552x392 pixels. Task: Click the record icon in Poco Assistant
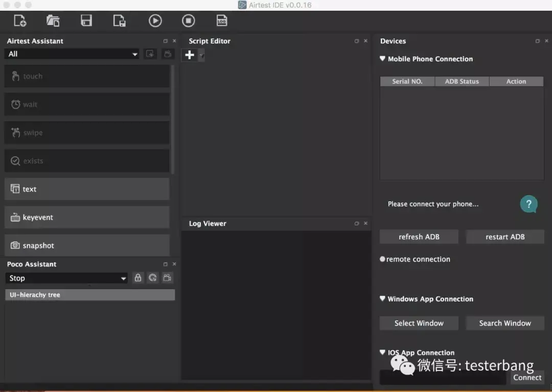(x=167, y=278)
